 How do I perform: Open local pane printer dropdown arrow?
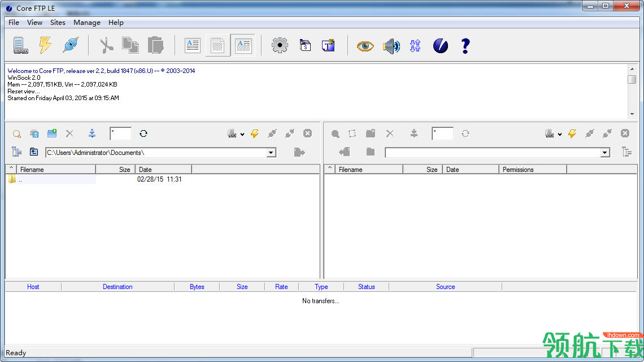tap(242, 134)
